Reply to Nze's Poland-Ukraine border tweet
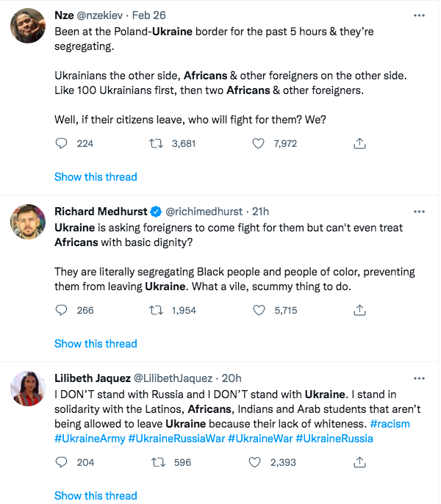The image size is (441, 504). pos(62,143)
